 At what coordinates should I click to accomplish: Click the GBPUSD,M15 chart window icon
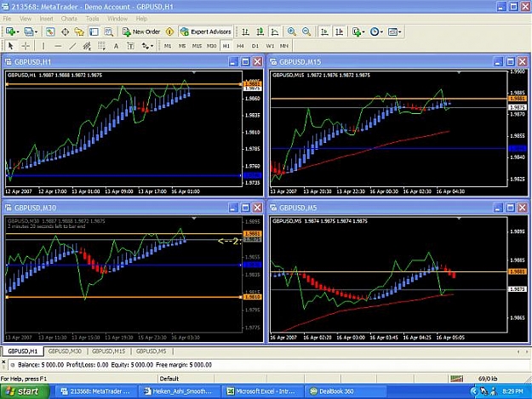click(273, 62)
